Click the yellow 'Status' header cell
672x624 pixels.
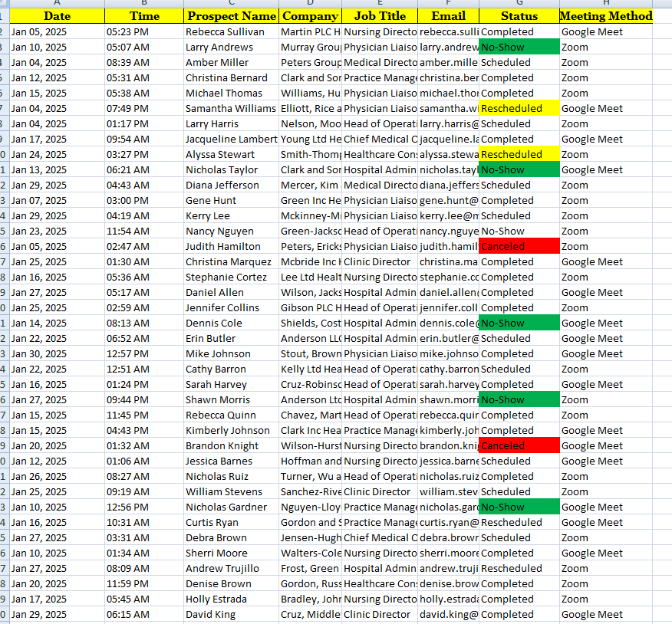(x=519, y=16)
